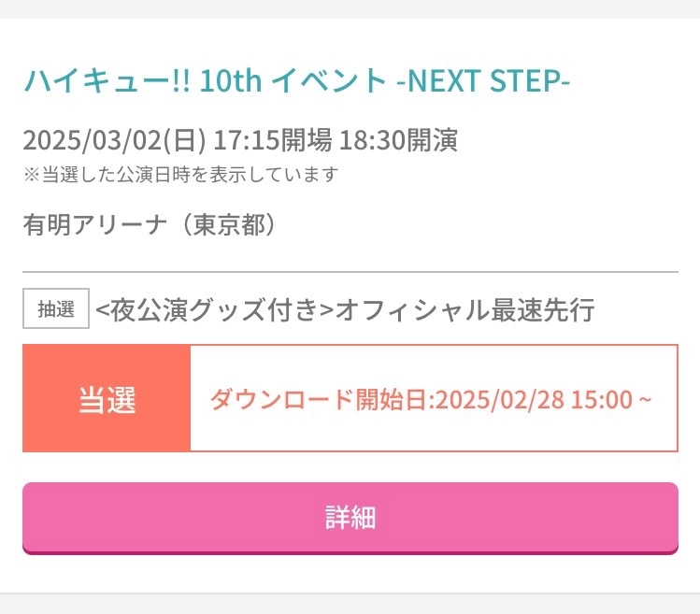
Task: Select the orange 当選 status box
Action: coord(107,399)
